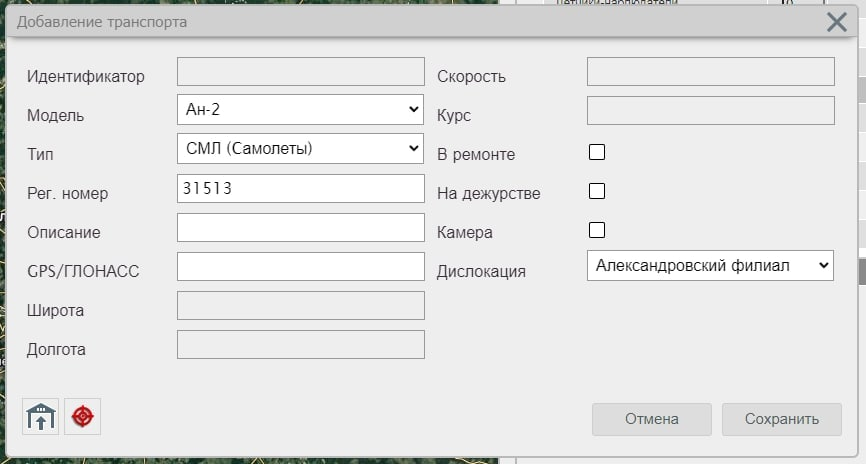Click the Скорость field

pyautogui.click(x=710, y=71)
